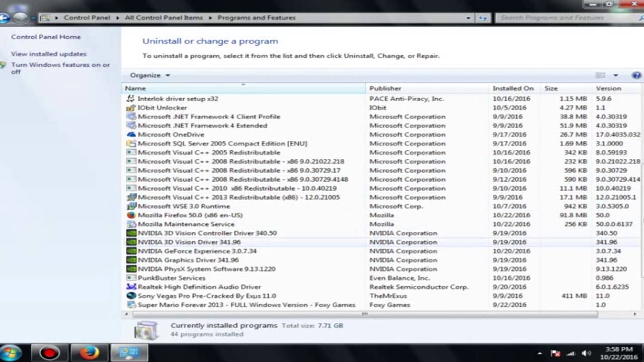Image resolution: width=644 pixels, height=362 pixels.
Task: Open Turn Windows features on or off
Action: pyautogui.click(x=60, y=68)
